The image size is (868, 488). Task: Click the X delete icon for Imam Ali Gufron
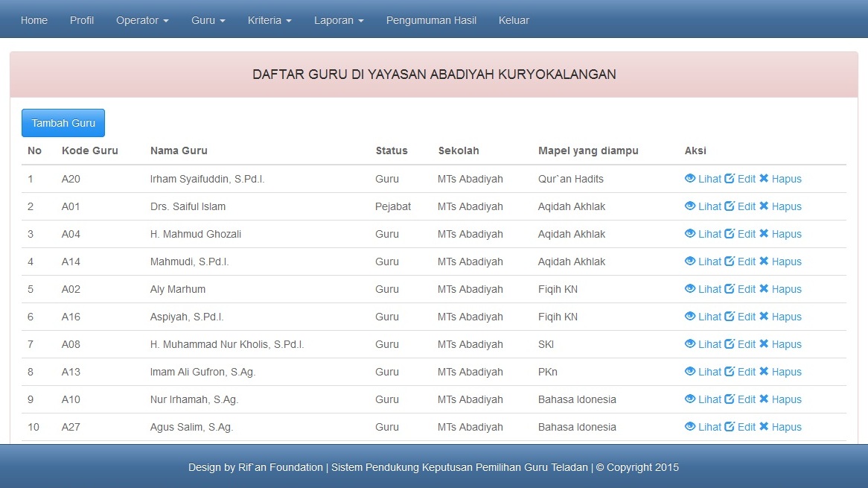[762, 372]
